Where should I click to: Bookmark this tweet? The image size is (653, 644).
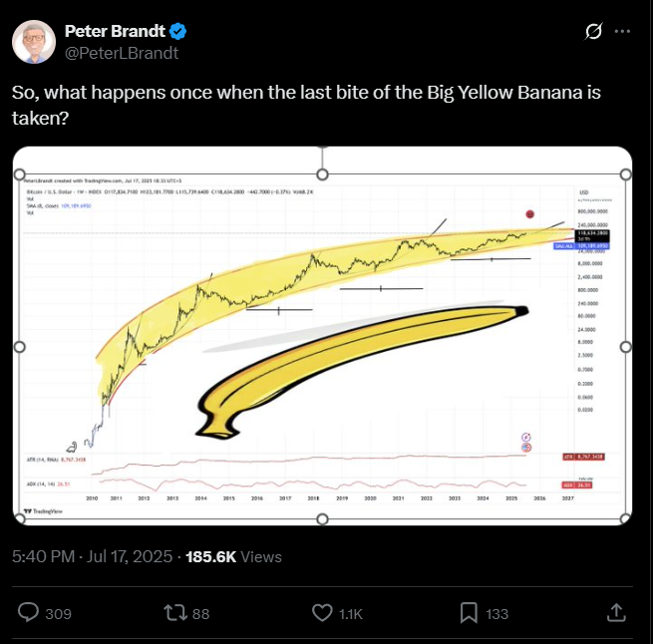469,613
